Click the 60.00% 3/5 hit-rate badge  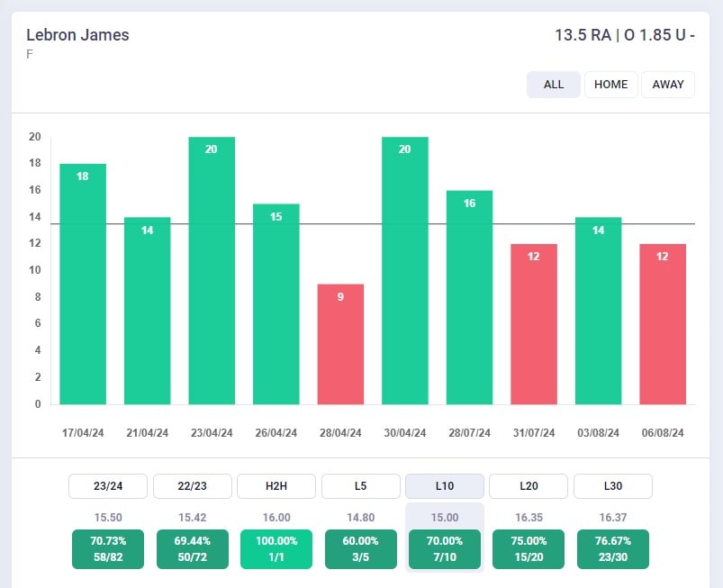360,548
